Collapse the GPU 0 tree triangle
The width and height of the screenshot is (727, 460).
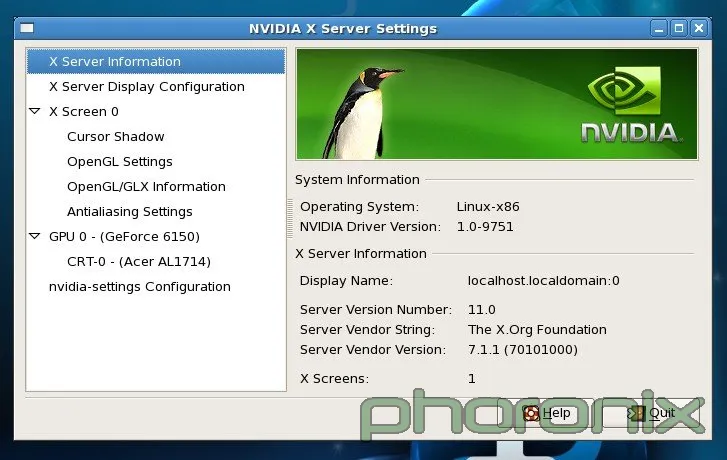pyautogui.click(x=35, y=236)
